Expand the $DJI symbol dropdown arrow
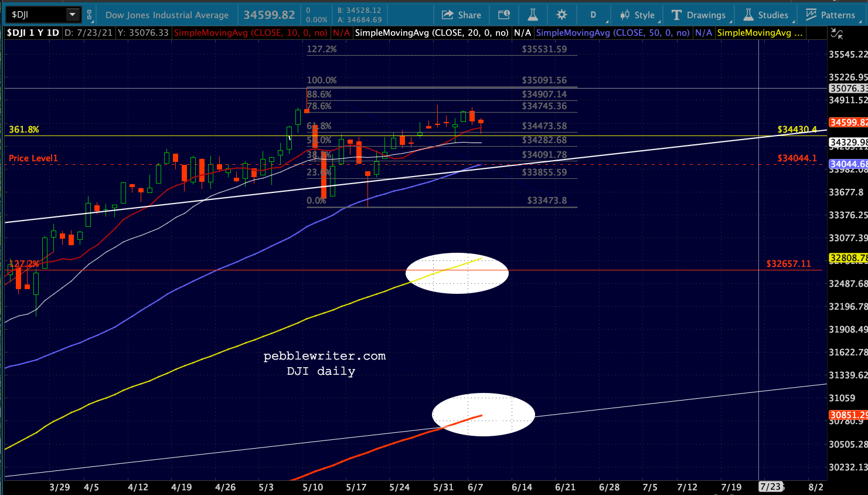The width and height of the screenshot is (868, 495). [72, 15]
